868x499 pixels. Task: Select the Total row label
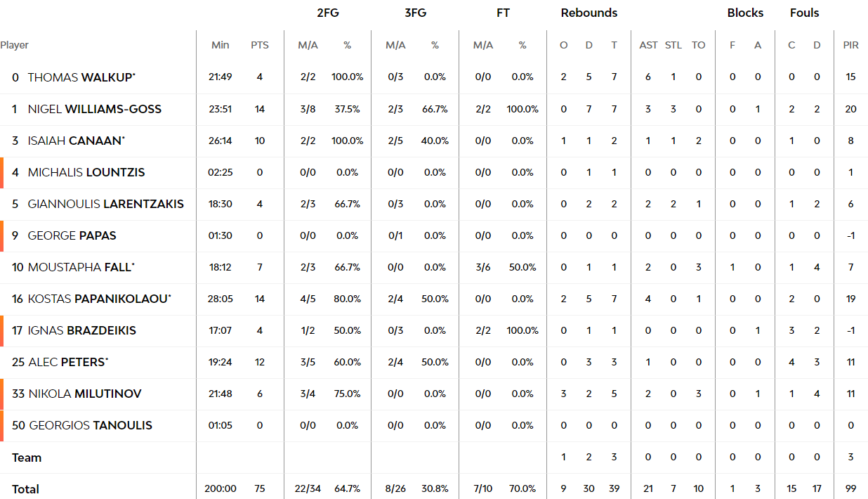[25, 489]
